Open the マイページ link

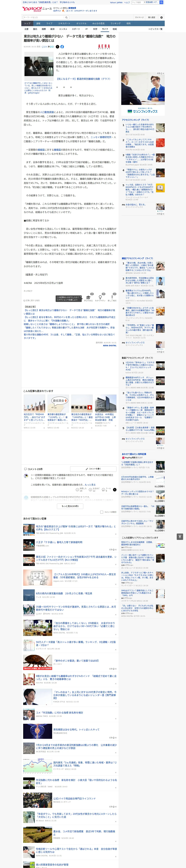point(139,17)
